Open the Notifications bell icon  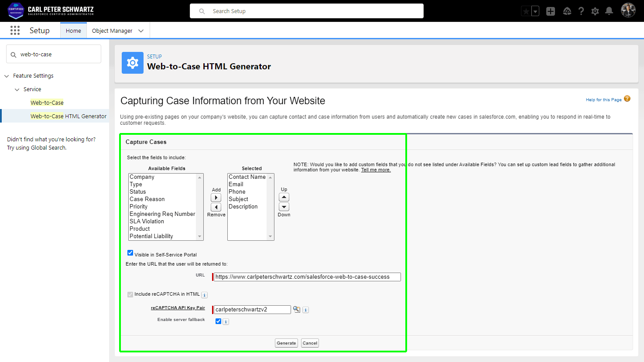tap(609, 11)
